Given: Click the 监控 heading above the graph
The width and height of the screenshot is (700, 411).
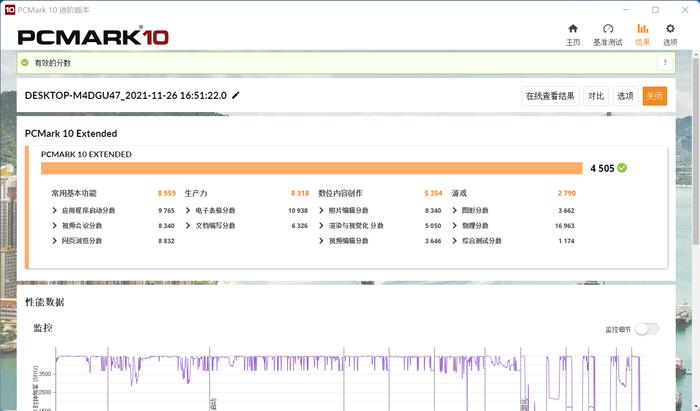Looking at the screenshot, I should (43, 328).
